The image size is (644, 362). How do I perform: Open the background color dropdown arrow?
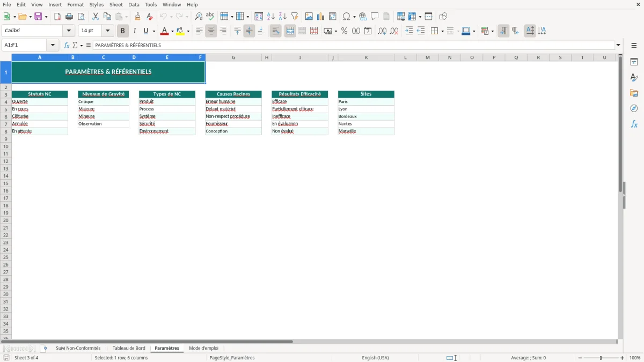click(x=188, y=31)
